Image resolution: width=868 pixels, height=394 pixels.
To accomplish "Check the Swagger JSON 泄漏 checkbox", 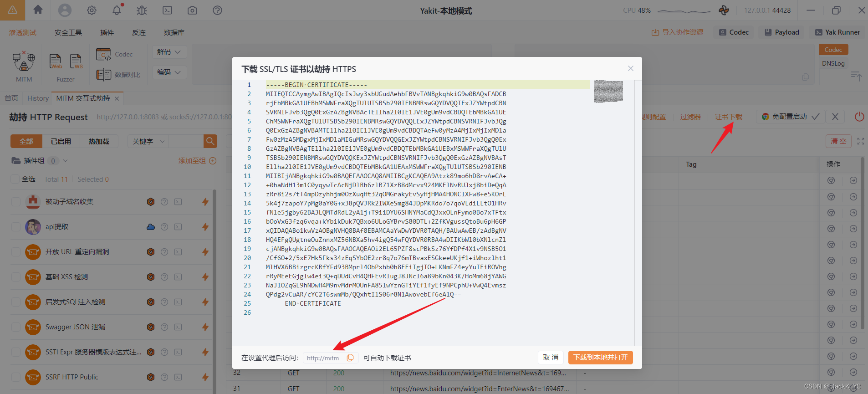I will 16,327.
